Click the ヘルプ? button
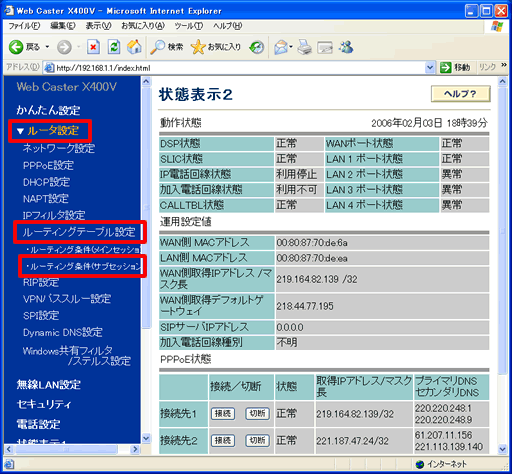 pyautogui.click(x=461, y=94)
